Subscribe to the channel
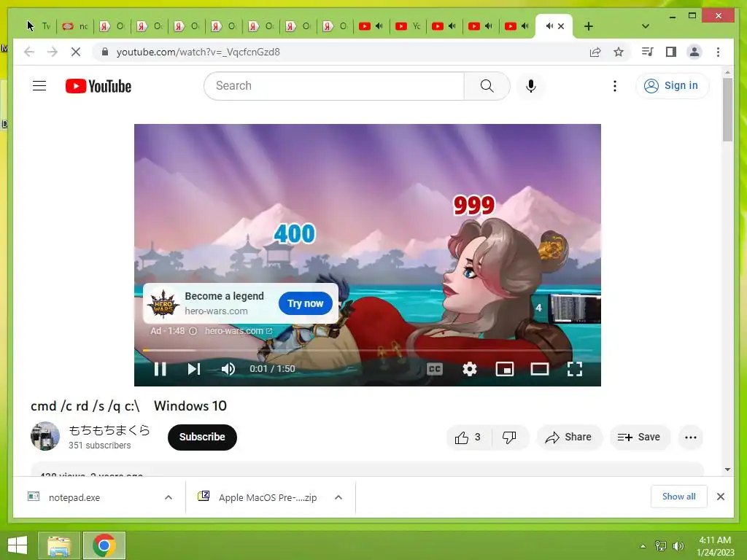The height and width of the screenshot is (560, 747). click(x=202, y=437)
